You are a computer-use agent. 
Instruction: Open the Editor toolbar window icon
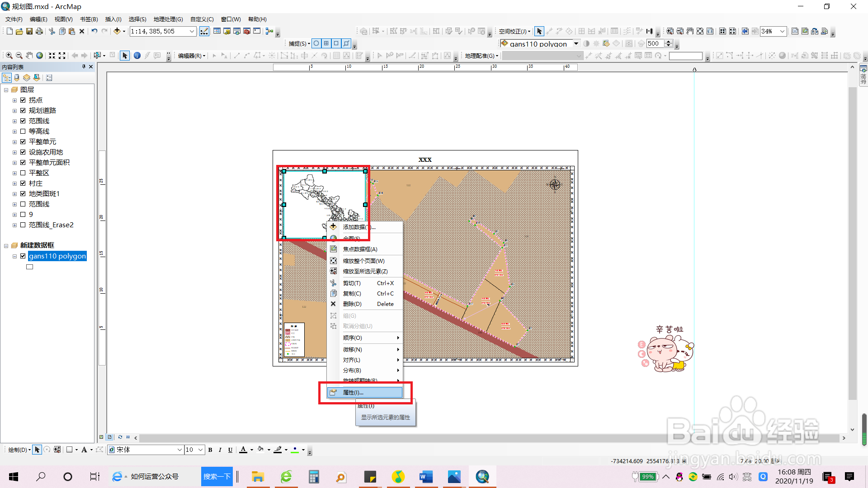coord(204,31)
